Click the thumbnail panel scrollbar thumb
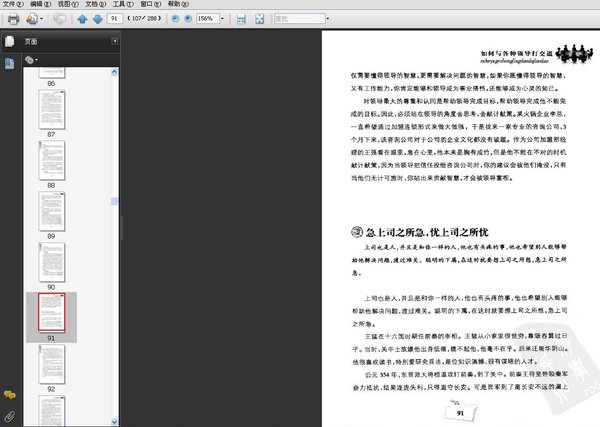The image size is (600, 427). pos(114,201)
